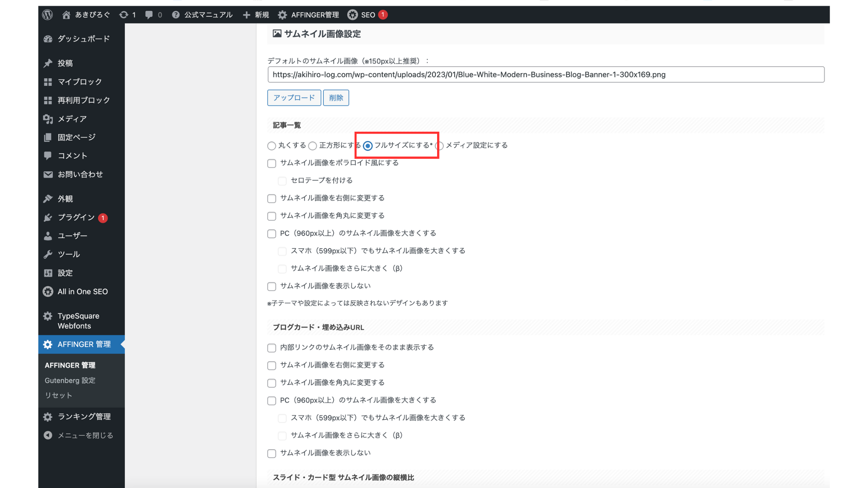Click the メニューを閉じる collapse arrow icon

coord(48,435)
